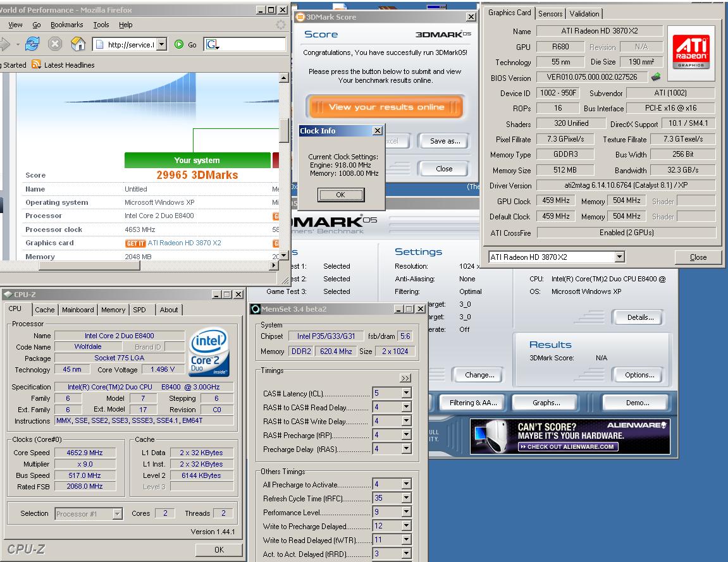
Task: Switch to the Cache tab in CPU-Z
Action: point(44,310)
